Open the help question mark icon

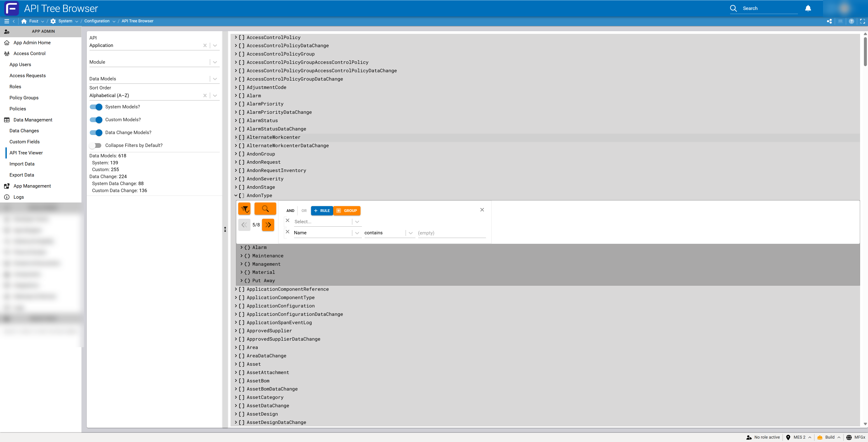click(x=851, y=21)
